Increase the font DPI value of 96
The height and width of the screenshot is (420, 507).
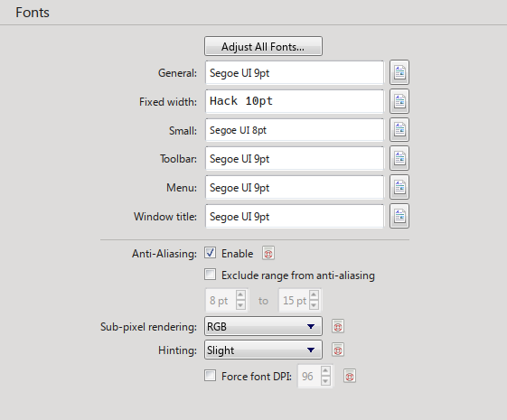click(x=325, y=370)
